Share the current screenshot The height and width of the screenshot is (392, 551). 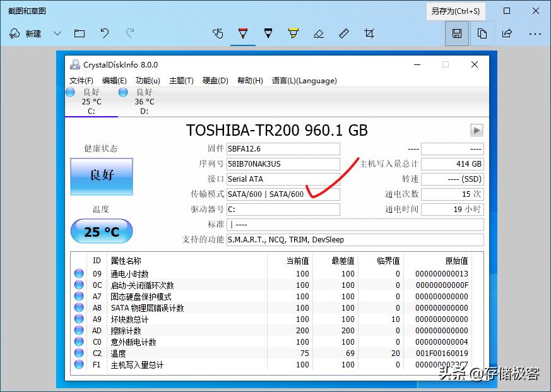coord(506,33)
